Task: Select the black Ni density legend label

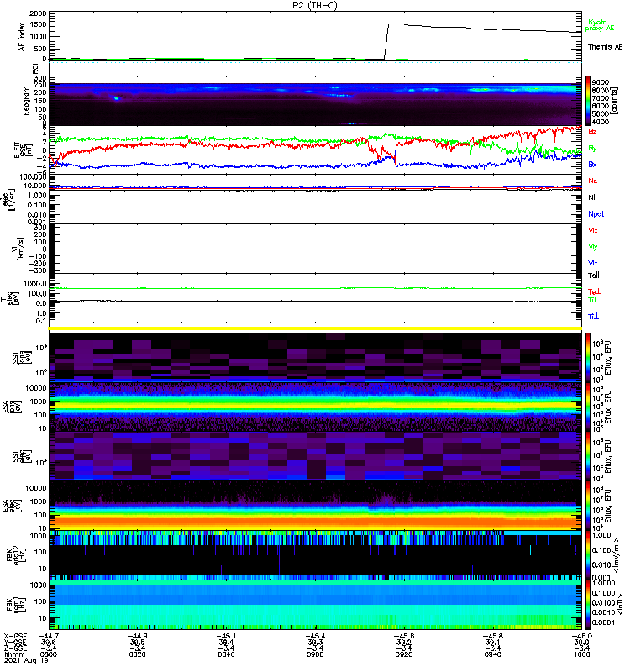Action: [x=591, y=197]
